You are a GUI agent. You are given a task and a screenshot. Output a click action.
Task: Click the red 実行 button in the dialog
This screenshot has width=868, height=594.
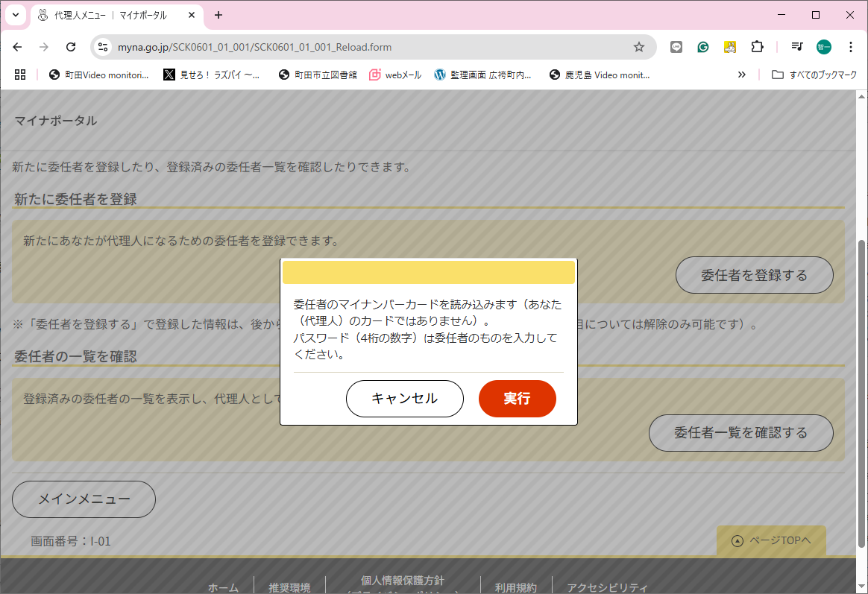pyautogui.click(x=517, y=399)
